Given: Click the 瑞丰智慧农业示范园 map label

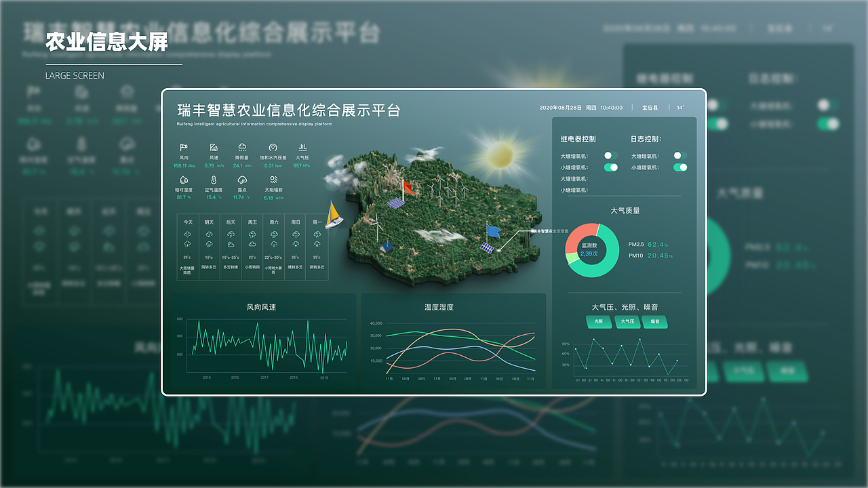Looking at the screenshot, I should click(549, 231).
